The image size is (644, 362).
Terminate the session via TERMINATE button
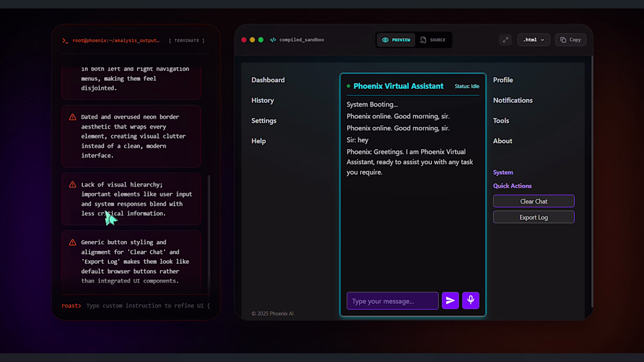(186, 40)
